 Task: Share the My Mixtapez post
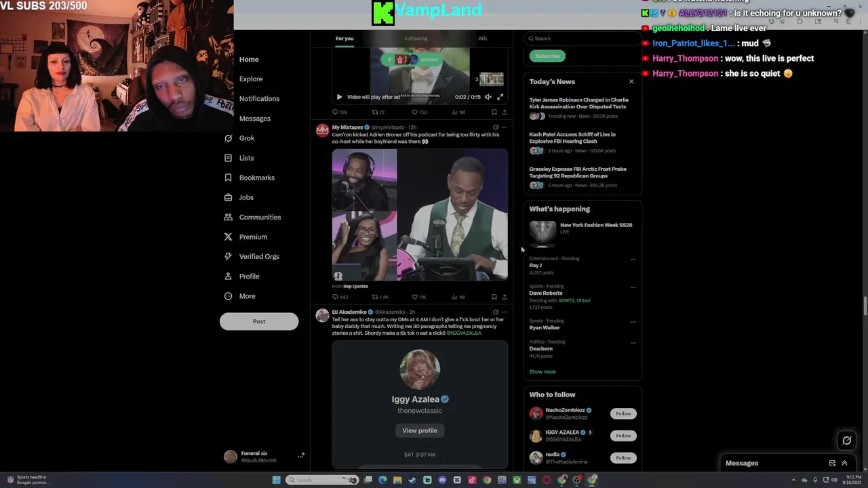click(x=505, y=297)
